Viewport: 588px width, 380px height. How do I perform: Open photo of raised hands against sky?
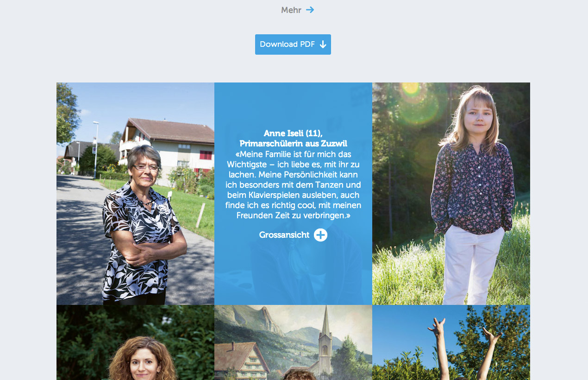coord(451,342)
